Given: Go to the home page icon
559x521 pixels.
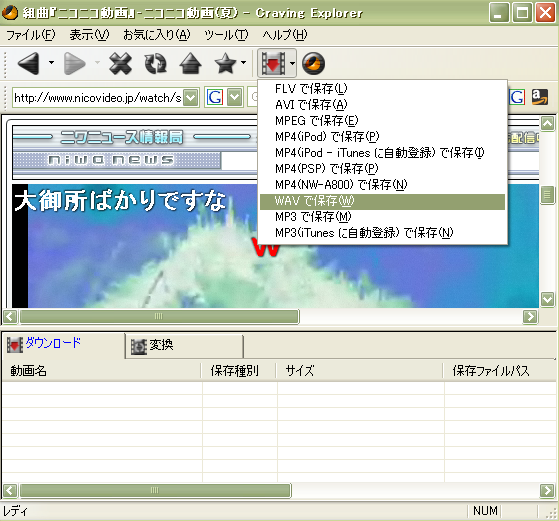Looking at the screenshot, I should (190, 63).
